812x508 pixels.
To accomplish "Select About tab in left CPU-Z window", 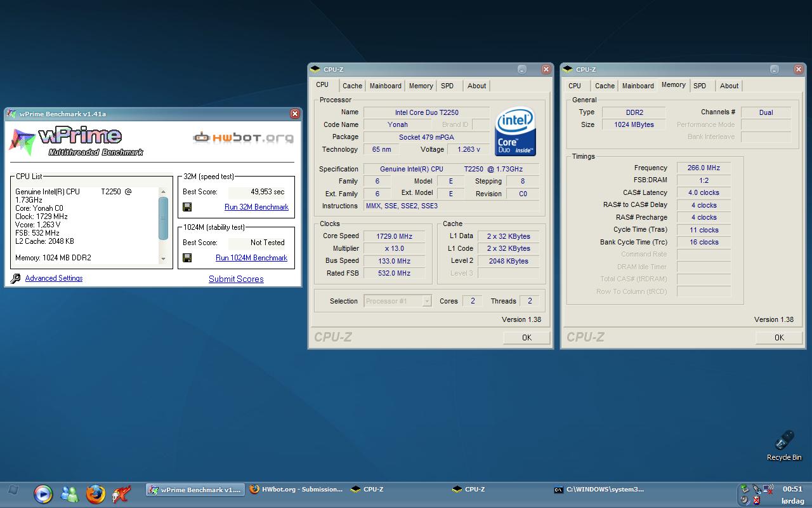I will [476, 86].
